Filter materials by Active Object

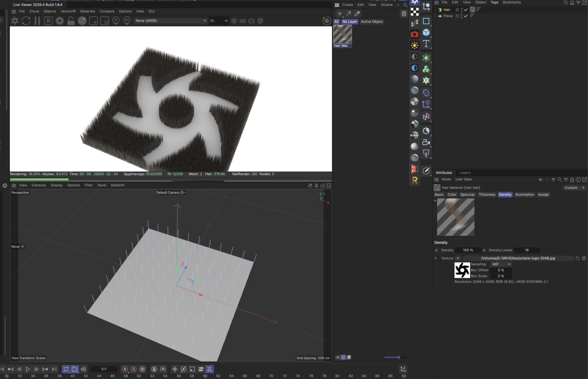pos(372,21)
